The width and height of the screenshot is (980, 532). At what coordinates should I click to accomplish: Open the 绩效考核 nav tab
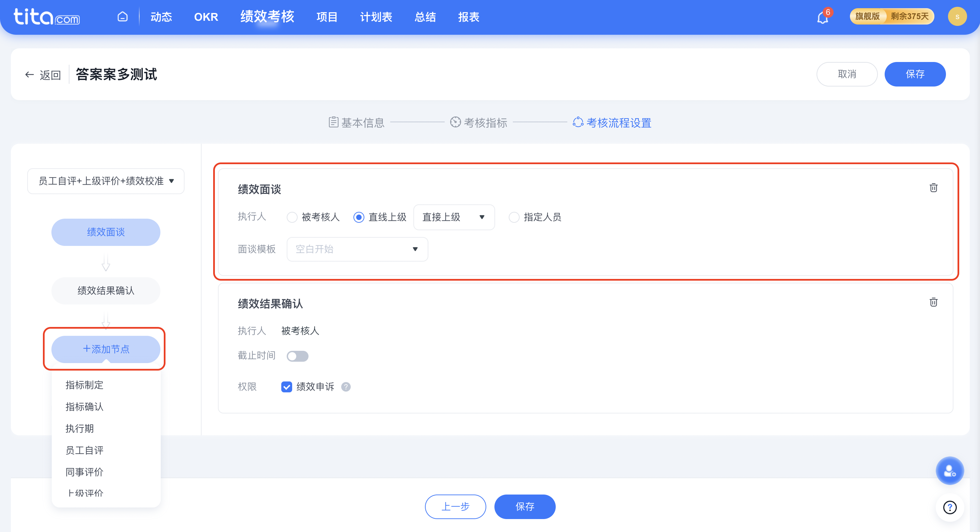pyautogui.click(x=267, y=17)
